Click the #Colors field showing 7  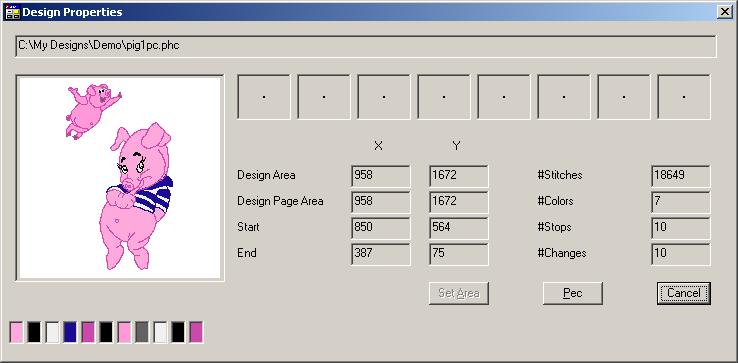point(681,202)
